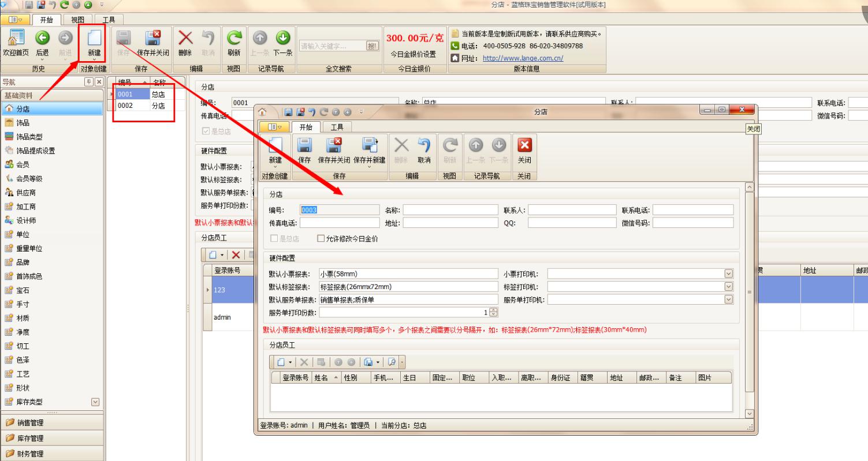Open main window quick-access customize dropdown arrow
The image size is (868, 461).
tap(102, 5)
